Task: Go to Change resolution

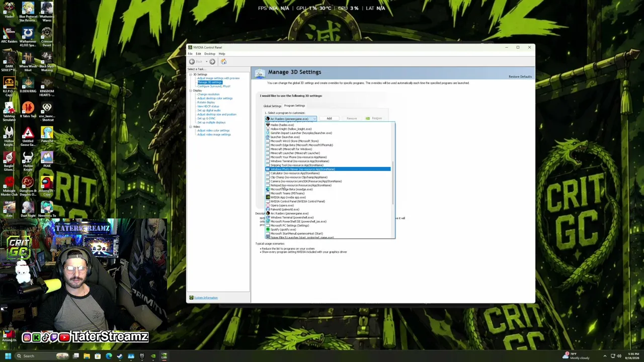Action: coord(208,95)
